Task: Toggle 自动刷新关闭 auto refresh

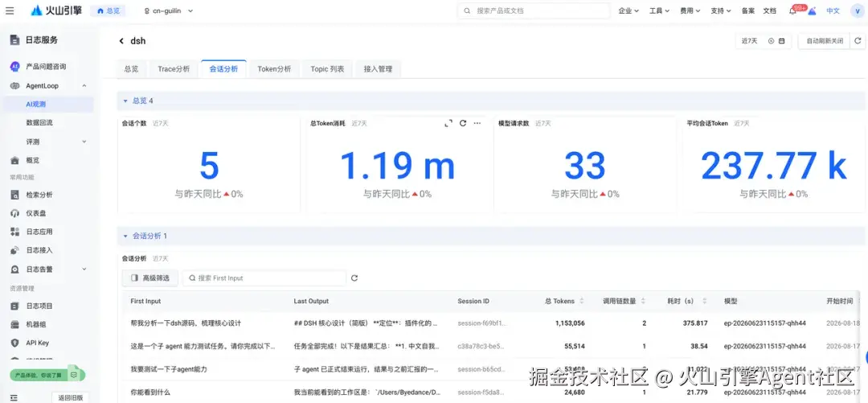Action: click(825, 41)
